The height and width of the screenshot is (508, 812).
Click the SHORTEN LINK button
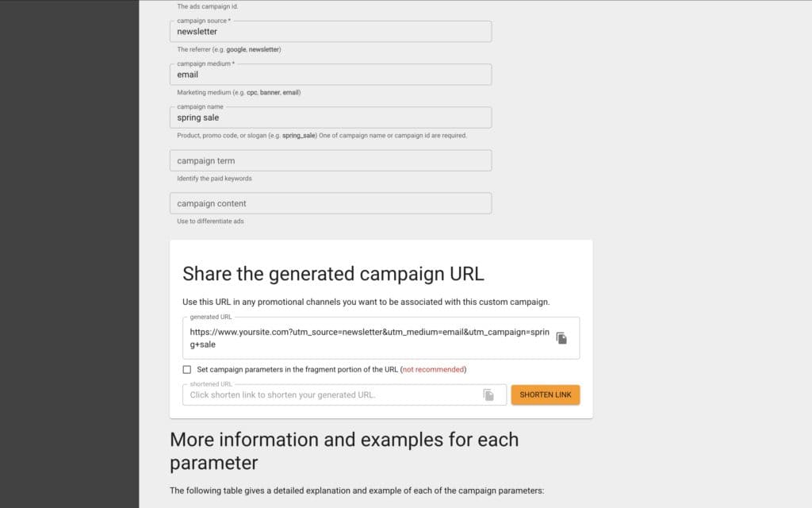pos(545,394)
